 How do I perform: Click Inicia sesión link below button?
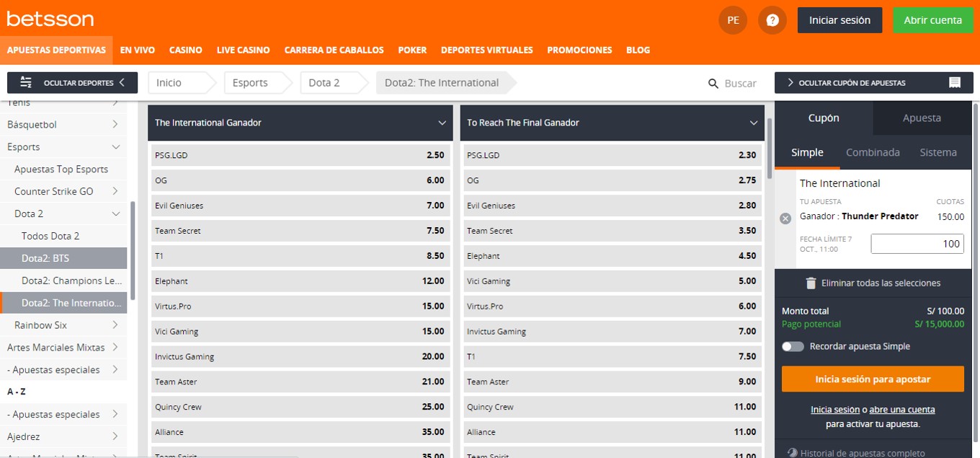[x=835, y=410]
